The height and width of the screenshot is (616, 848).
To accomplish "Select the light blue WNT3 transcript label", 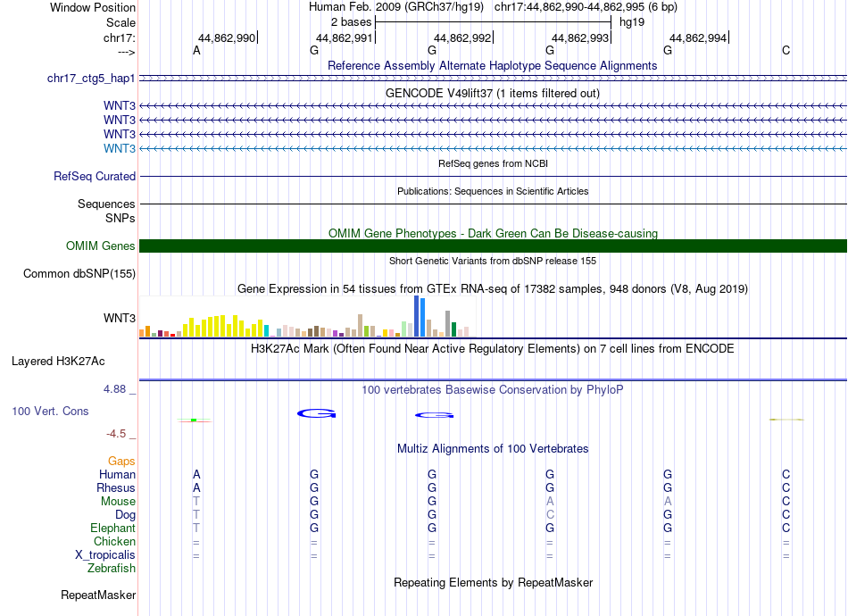I will coord(120,149).
